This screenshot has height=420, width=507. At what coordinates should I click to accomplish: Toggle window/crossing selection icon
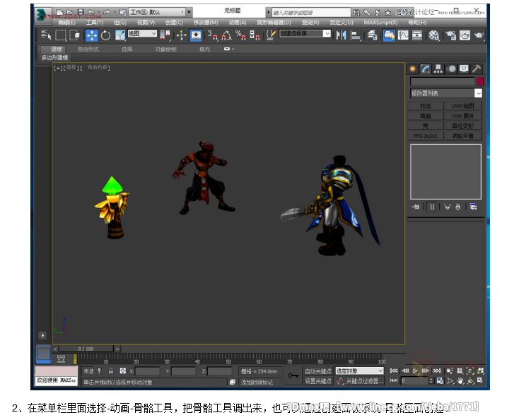75,35
